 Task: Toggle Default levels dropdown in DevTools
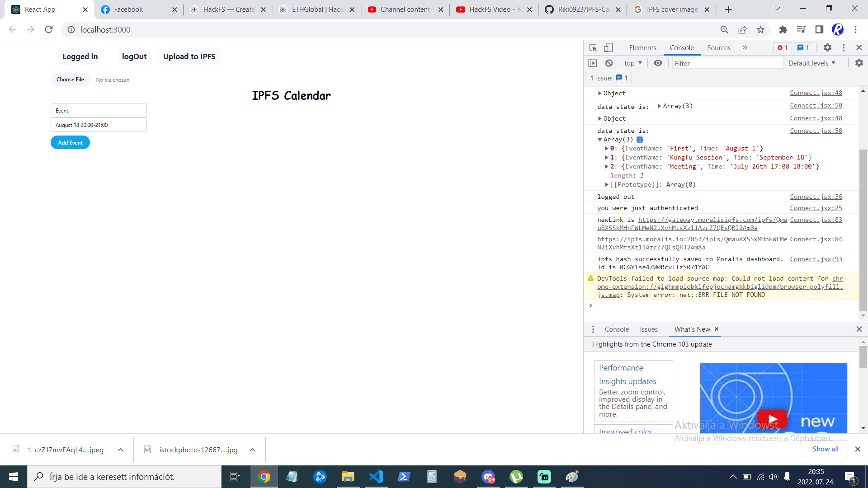pyautogui.click(x=811, y=63)
